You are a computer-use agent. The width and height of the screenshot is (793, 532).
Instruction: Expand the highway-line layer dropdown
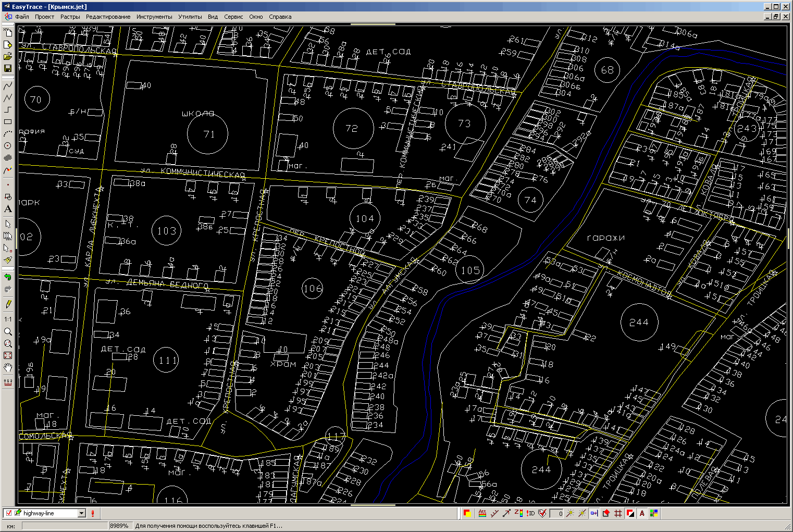click(81, 513)
